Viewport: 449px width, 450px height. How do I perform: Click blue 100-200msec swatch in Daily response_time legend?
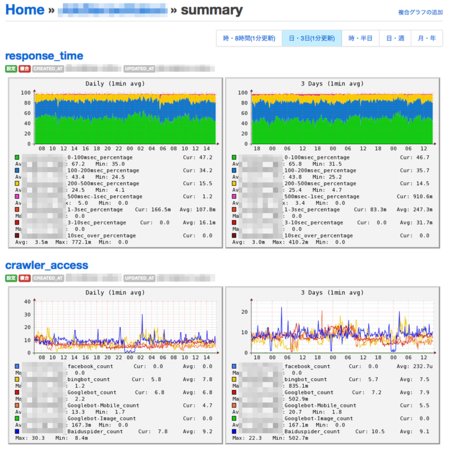(x=17, y=170)
